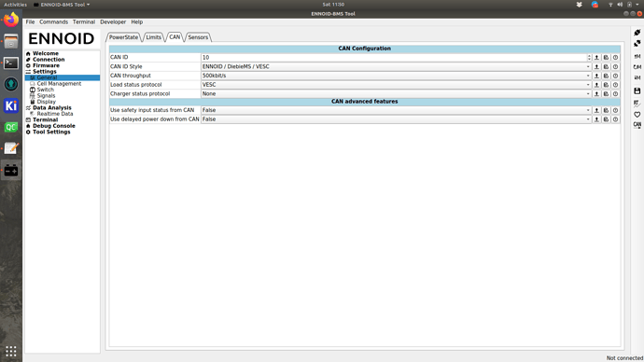644x362 pixels.
Task: Click read-current arrow icon for CAN ID Style
Action: (x=596, y=66)
